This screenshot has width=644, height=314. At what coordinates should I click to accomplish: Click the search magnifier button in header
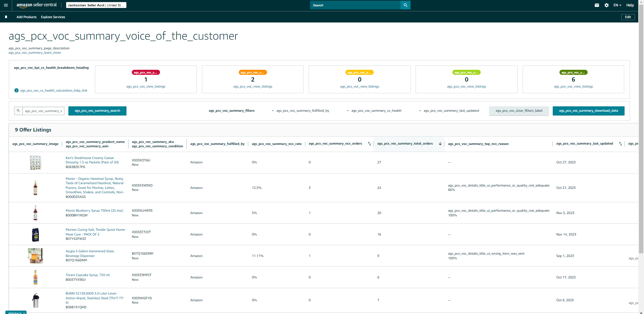[x=406, y=5]
